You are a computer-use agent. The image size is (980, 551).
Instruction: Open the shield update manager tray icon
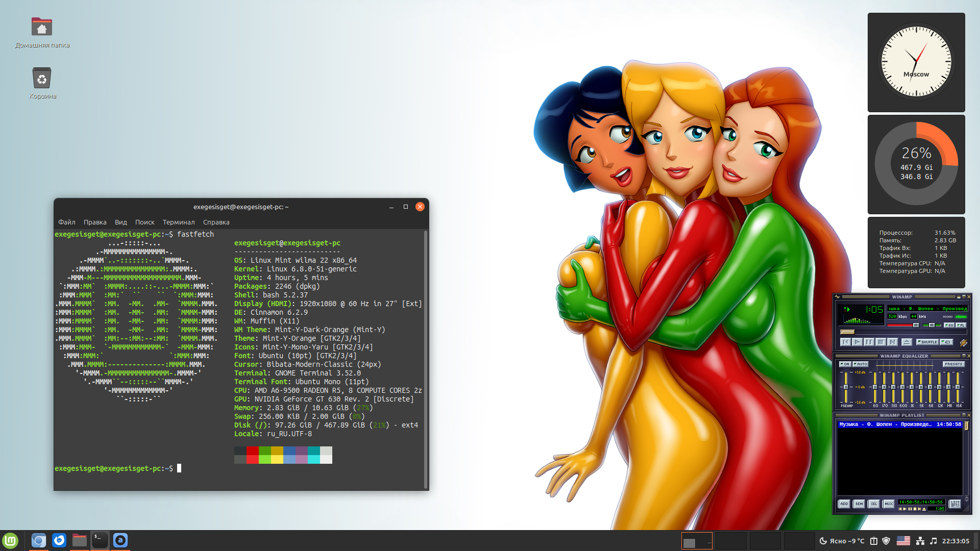[887, 541]
